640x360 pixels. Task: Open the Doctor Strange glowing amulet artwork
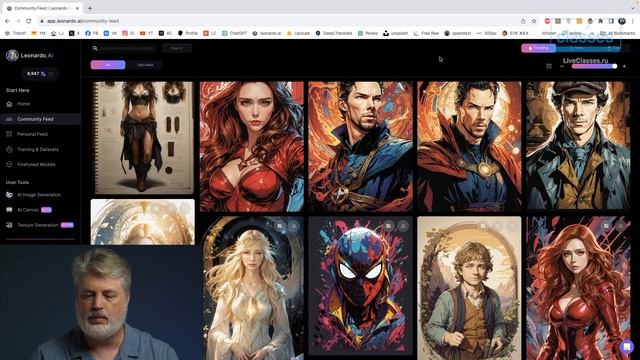click(469, 146)
